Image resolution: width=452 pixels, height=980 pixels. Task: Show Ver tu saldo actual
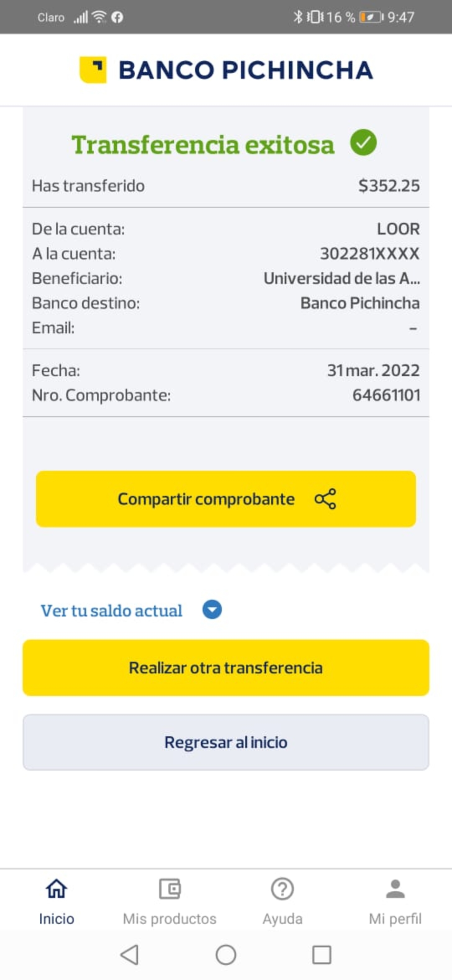(x=111, y=611)
